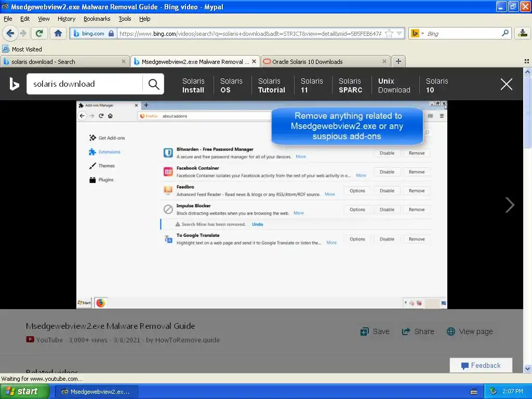This screenshot has width=532, height=399.
Task: Select the Solaris SPARC suggestion
Action: pyautogui.click(x=351, y=86)
